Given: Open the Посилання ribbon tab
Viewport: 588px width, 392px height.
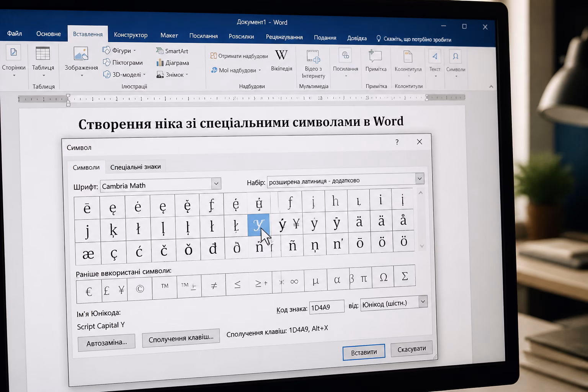Looking at the screenshot, I should pos(203,36).
